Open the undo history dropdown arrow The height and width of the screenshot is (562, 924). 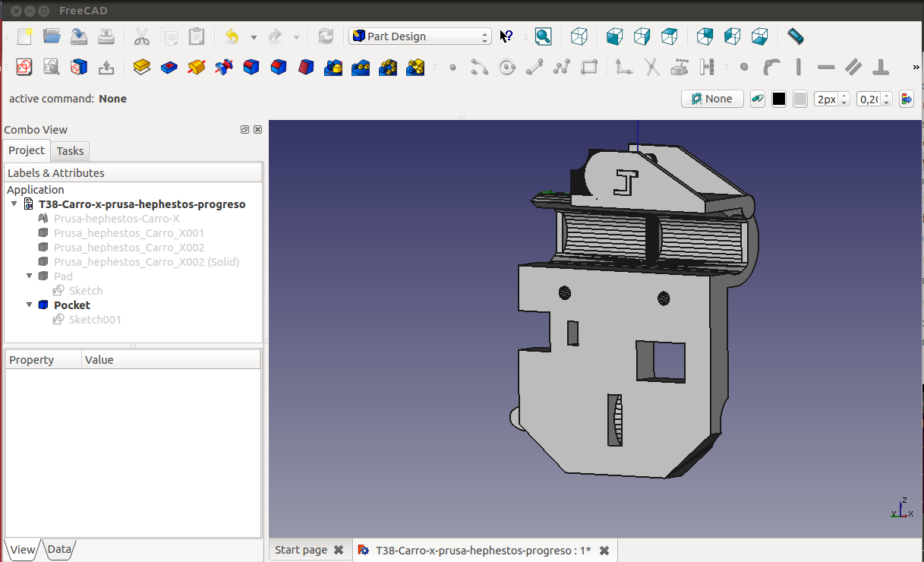(x=254, y=36)
